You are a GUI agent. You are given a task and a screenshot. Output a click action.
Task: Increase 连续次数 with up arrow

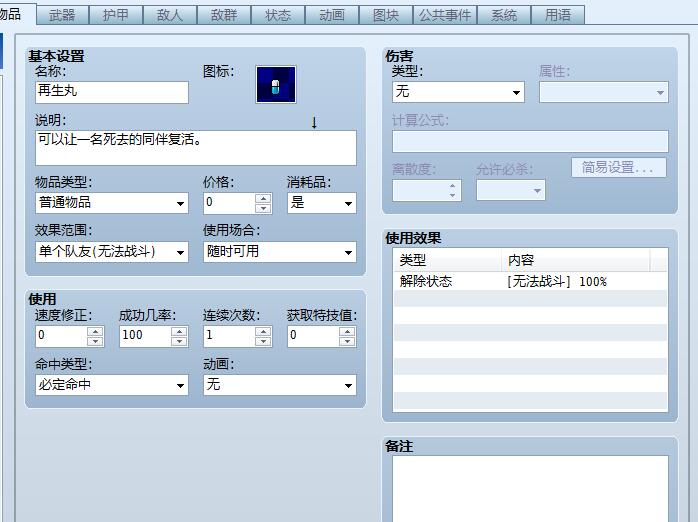click(x=264, y=331)
